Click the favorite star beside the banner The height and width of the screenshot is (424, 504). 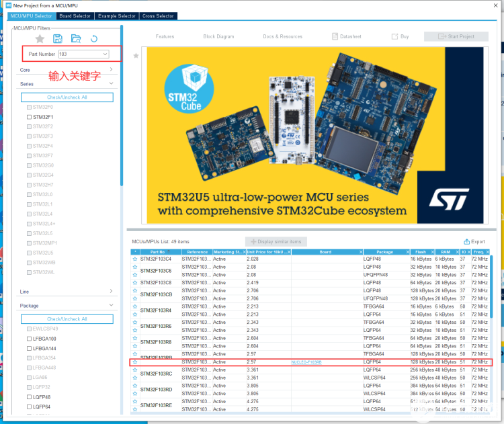click(136, 56)
